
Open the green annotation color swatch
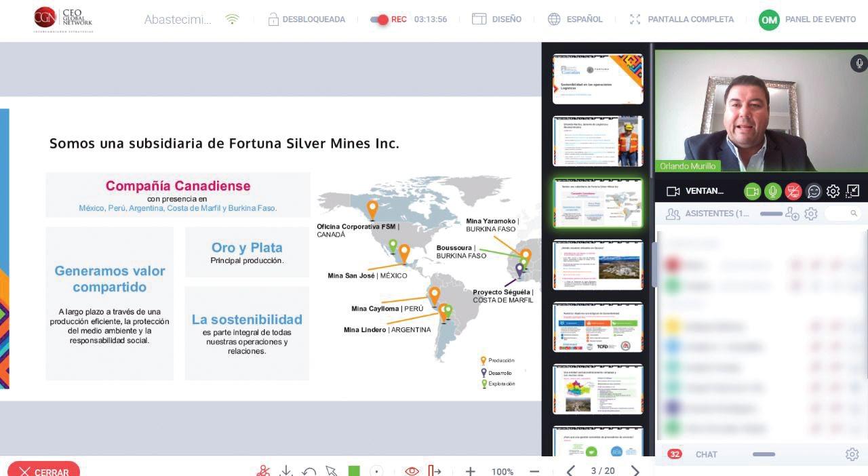(x=354, y=471)
